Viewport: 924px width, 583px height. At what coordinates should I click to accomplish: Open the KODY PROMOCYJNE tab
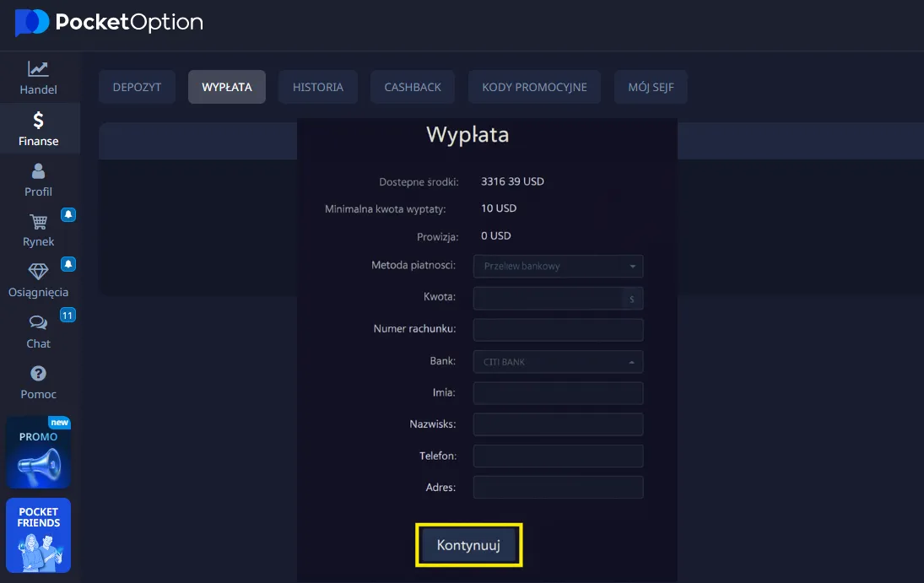(534, 87)
